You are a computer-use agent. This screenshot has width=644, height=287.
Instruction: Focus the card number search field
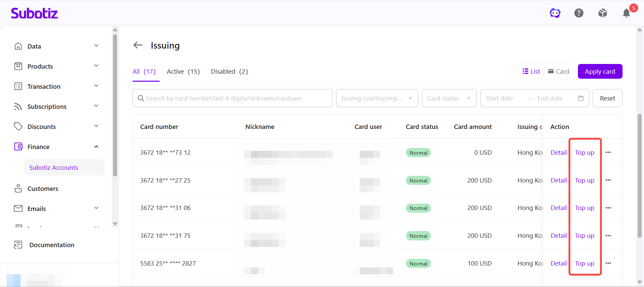point(232,98)
